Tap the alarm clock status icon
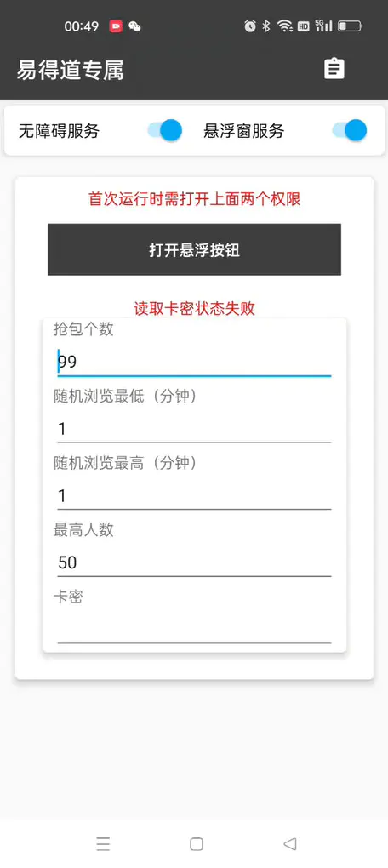This screenshot has width=388, height=868. coord(250,26)
